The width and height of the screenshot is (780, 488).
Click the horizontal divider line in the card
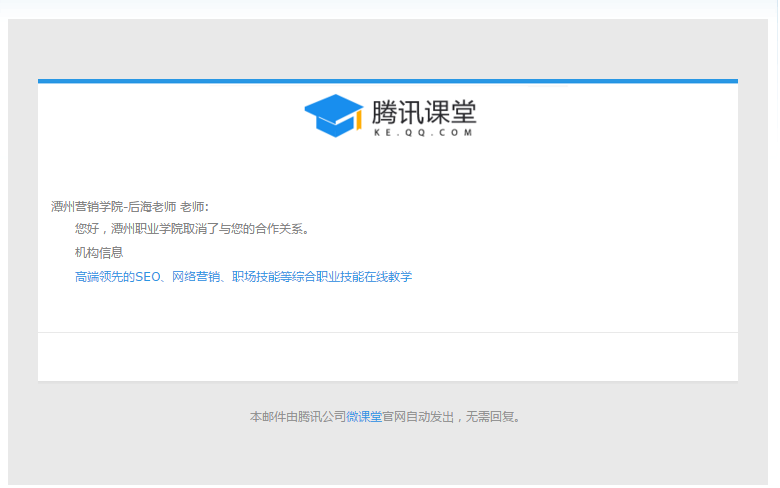point(388,332)
